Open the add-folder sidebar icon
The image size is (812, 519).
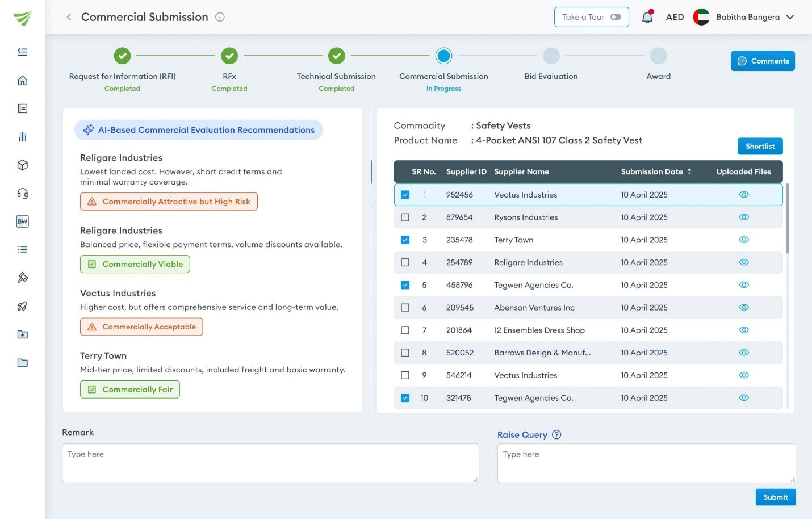coord(23,334)
